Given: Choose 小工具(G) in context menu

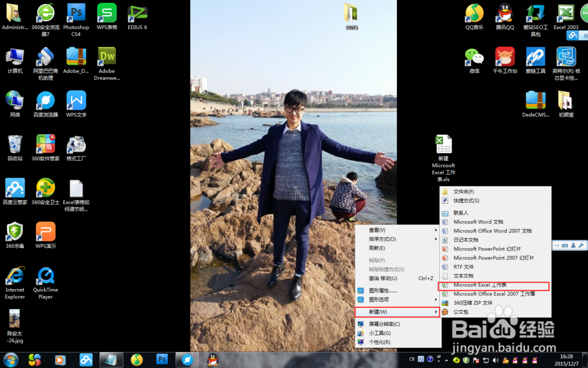Looking at the screenshot, I should click(397, 333).
